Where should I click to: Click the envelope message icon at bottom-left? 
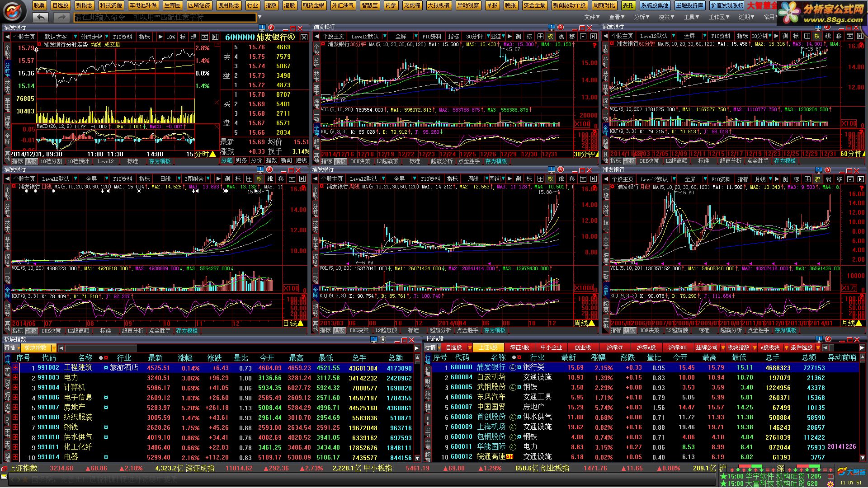5,477
